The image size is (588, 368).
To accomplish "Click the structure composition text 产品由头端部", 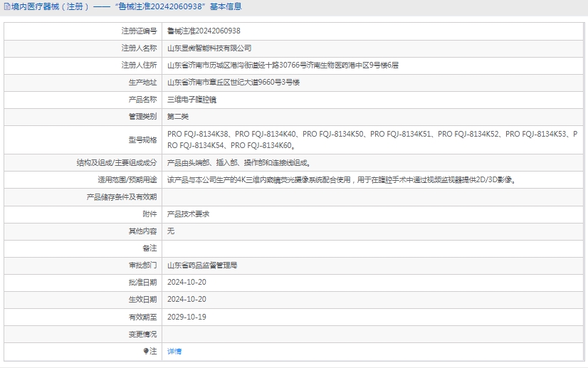I will pos(238,162).
